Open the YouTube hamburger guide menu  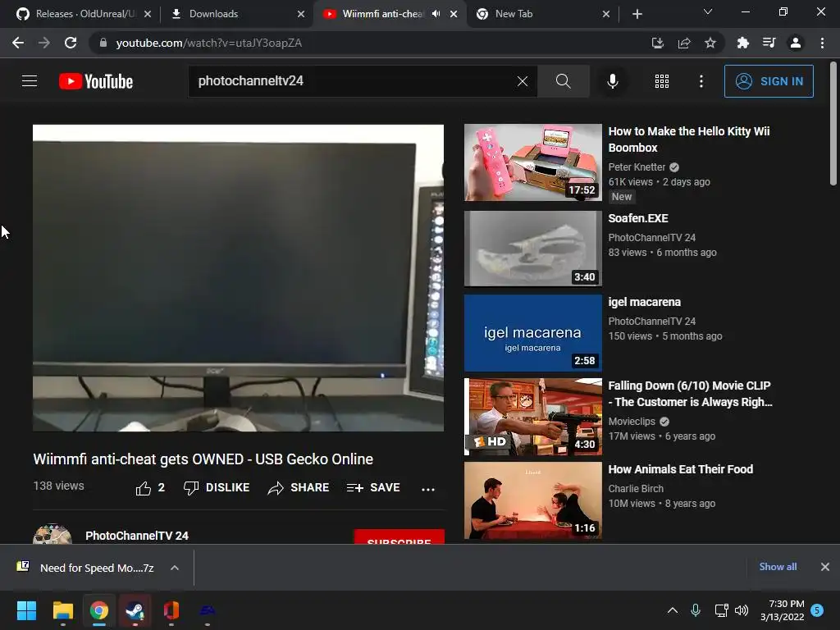click(x=30, y=81)
